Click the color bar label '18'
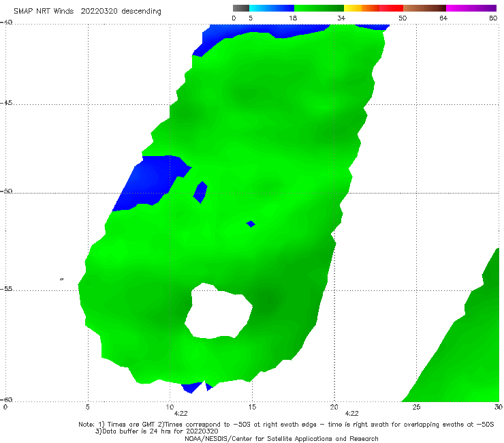Image resolution: width=504 pixels, height=443 pixels. (x=293, y=18)
